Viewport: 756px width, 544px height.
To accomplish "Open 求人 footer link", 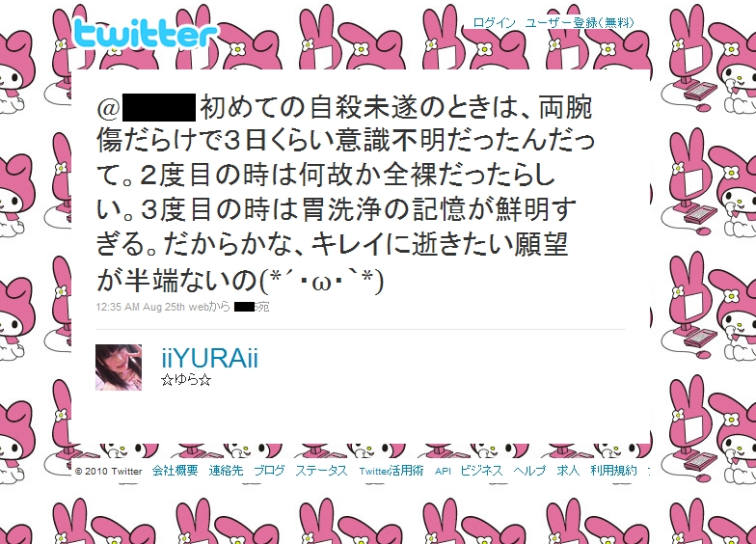I will [x=568, y=471].
